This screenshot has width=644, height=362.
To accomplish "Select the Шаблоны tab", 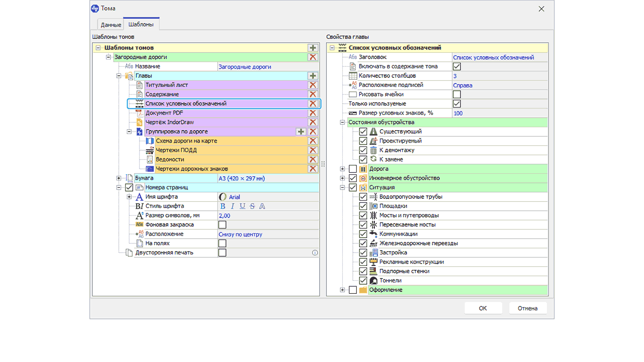I will click(141, 24).
